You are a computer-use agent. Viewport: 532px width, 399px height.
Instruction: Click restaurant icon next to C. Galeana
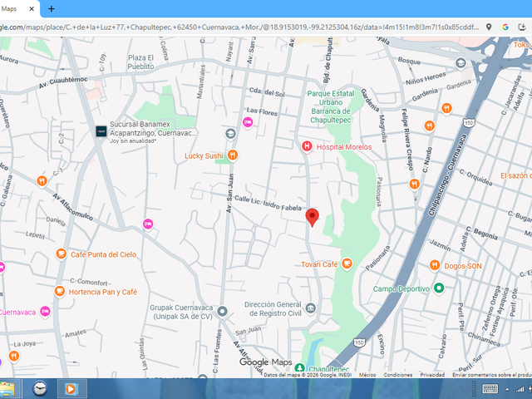point(42,181)
